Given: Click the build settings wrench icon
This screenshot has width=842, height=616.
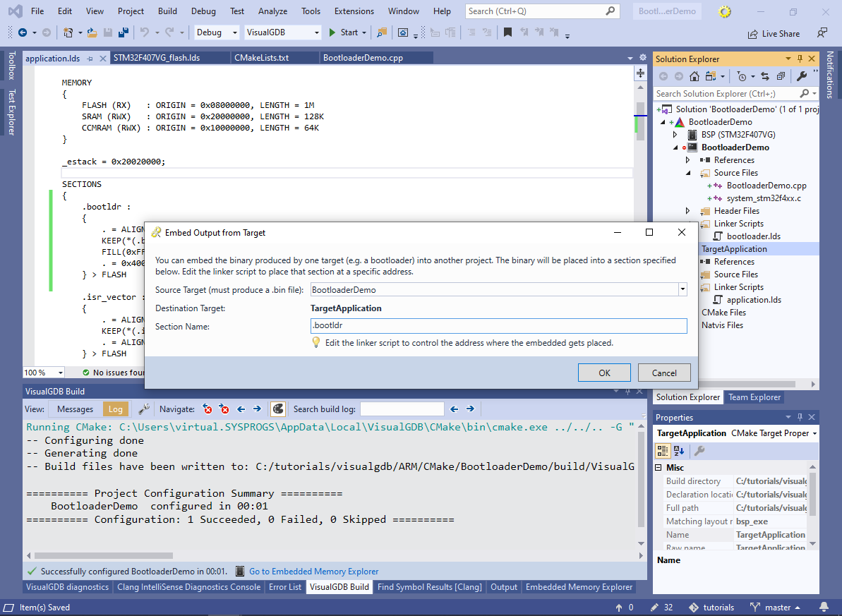Looking at the screenshot, I should point(144,409).
